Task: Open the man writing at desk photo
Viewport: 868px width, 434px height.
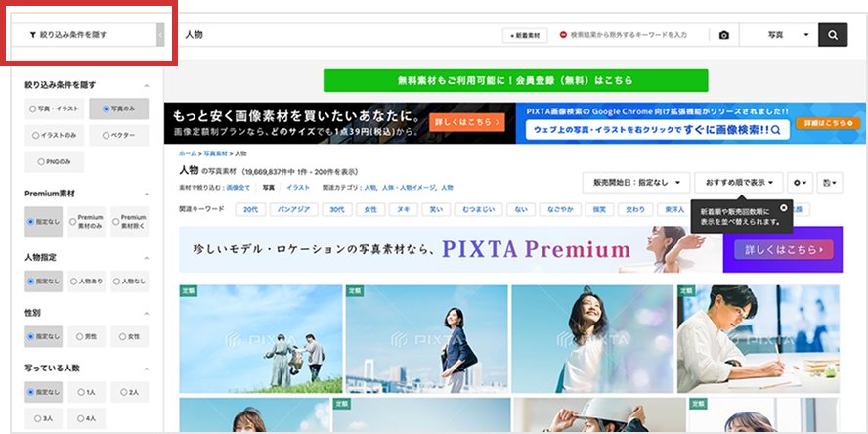Action: click(x=759, y=339)
